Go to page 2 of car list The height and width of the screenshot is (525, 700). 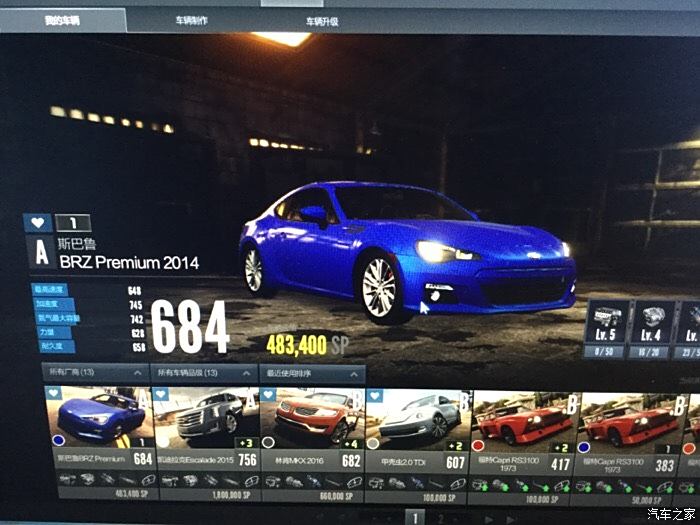pos(441,518)
